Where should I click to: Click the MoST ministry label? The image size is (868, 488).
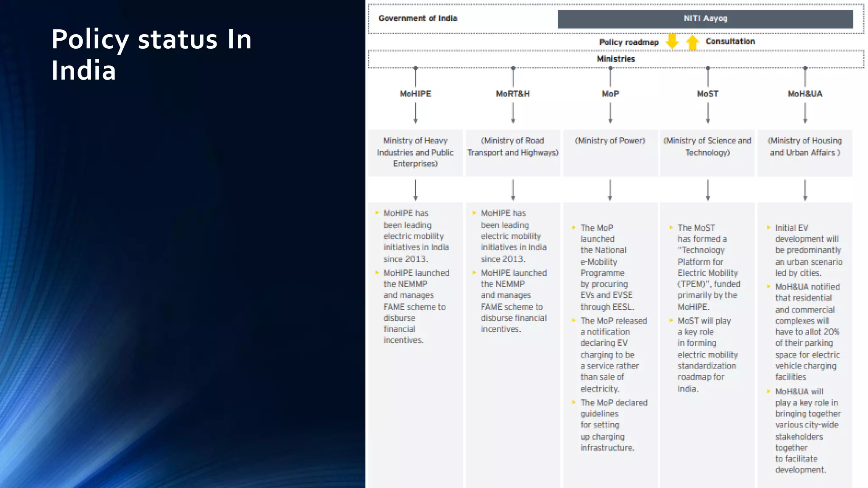tap(707, 94)
